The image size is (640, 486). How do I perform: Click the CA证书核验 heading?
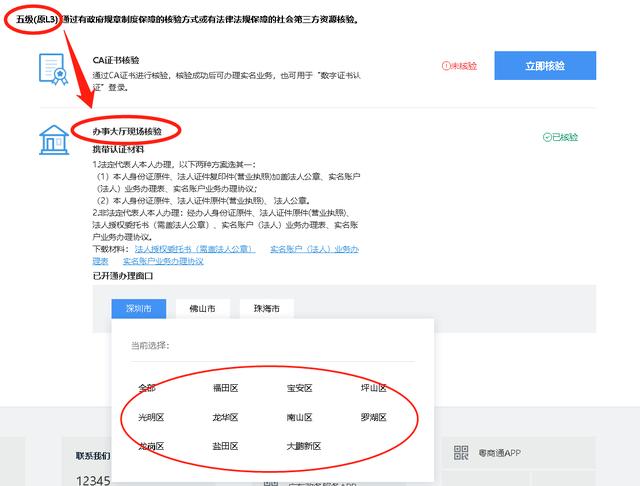click(x=116, y=60)
